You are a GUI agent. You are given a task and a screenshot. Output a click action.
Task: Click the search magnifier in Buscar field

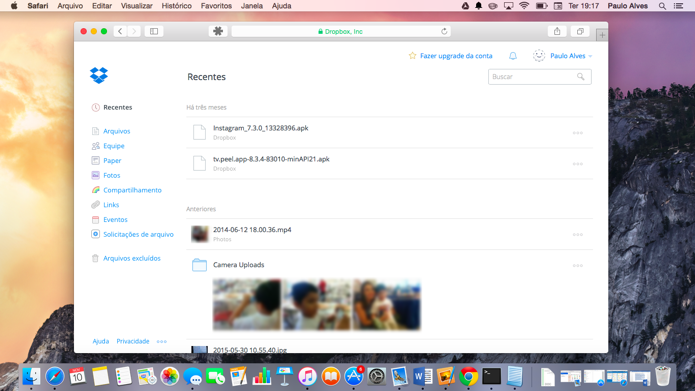tap(581, 77)
